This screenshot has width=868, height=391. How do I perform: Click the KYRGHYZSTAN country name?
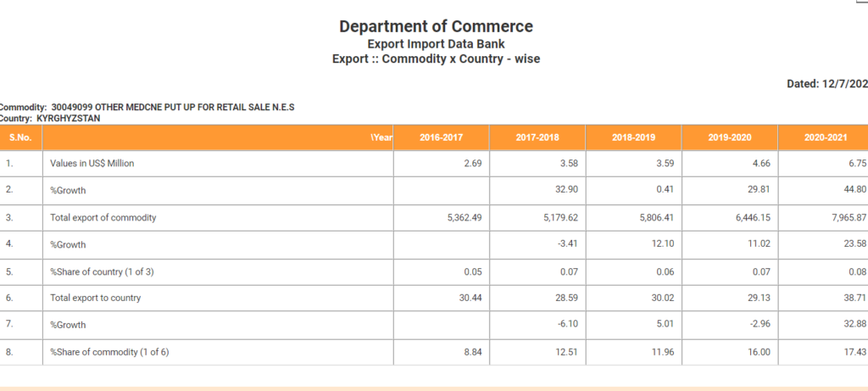pos(68,119)
